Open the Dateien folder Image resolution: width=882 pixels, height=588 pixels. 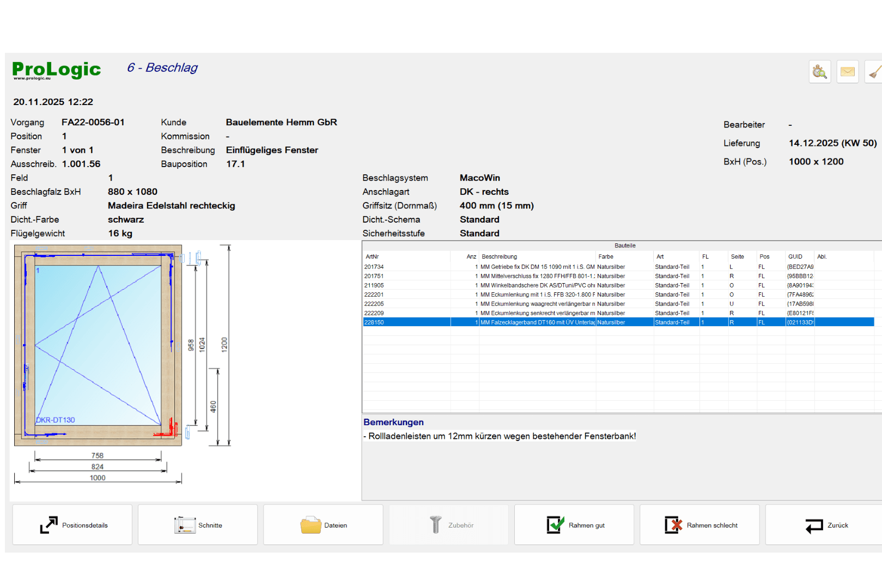(323, 525)
